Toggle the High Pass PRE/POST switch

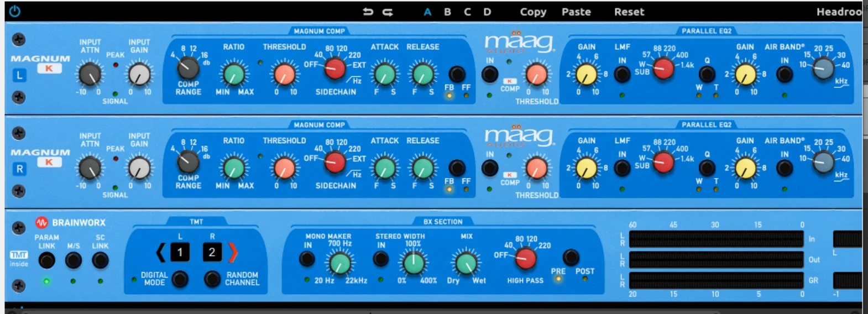pyautogui.click(x=571, y=257)
